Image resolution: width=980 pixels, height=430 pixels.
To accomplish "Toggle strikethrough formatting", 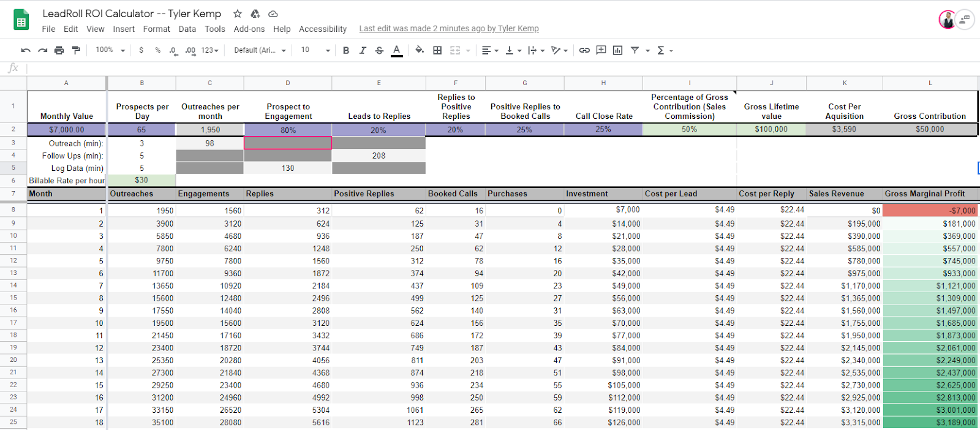I will point(379,50).
